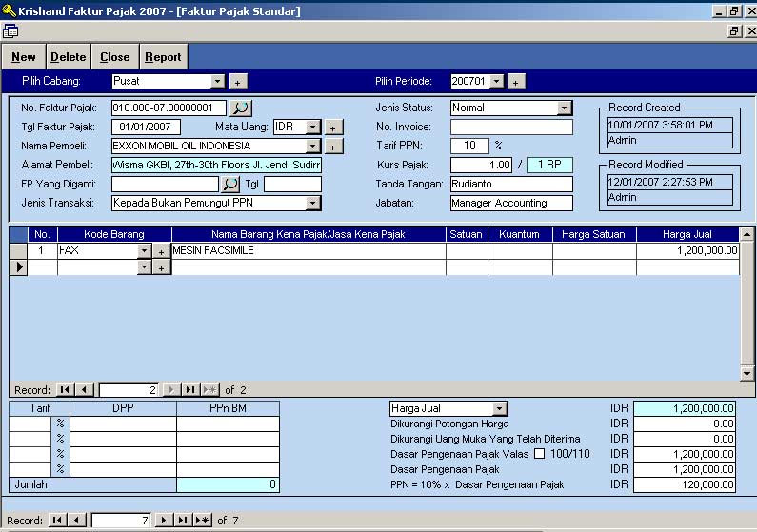Go to previous invoice record in bottom navigator
Screen dimensions: 757x532
coord(77,520)
